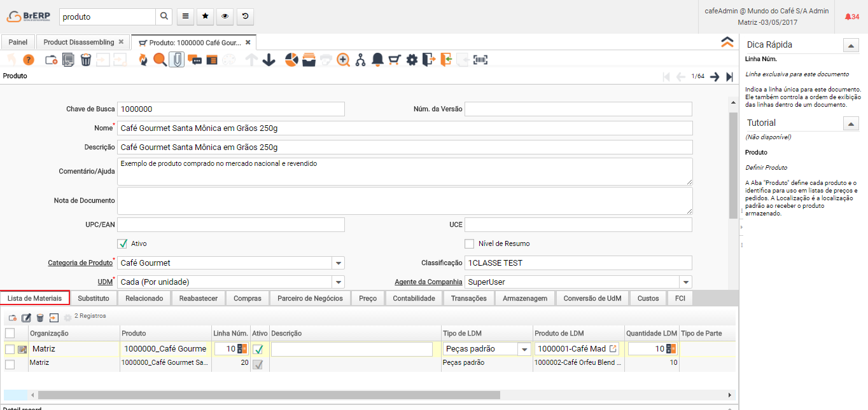The width and height of the screenshot is (868, 410).
Task: Select the second Matriz row checkbox
Action: click(10, 364)
